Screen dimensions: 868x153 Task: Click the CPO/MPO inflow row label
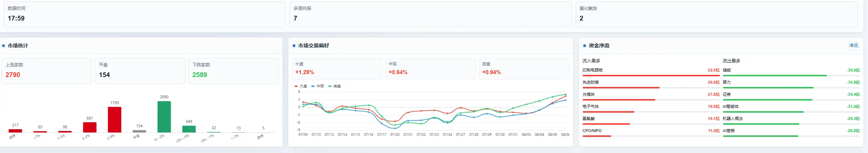592,131
